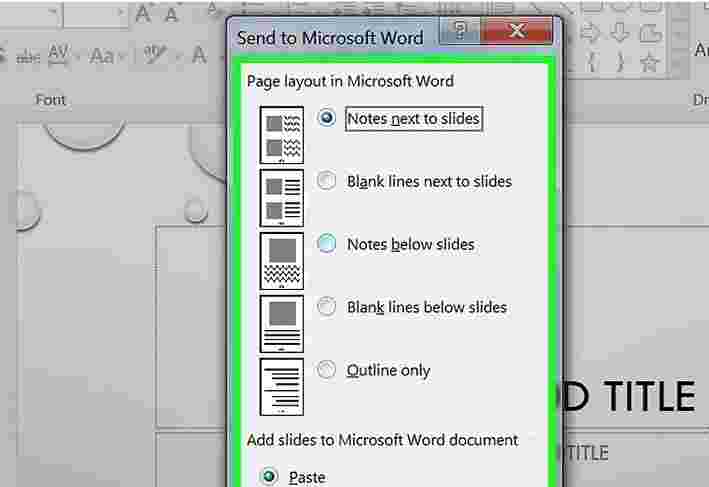Click the Strikethrough abc icon in ribbon
This screenshot has height=487, width=709.
[x=28, y=57]
